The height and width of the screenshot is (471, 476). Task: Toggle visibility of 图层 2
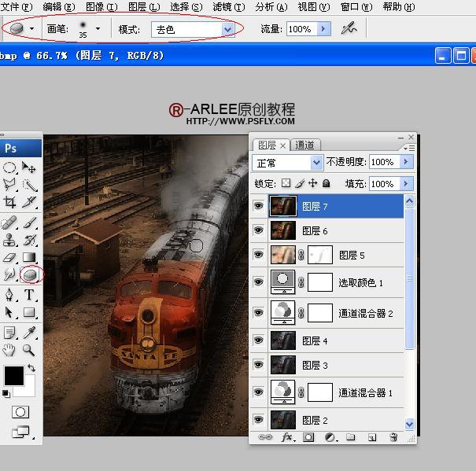[258, 420]
